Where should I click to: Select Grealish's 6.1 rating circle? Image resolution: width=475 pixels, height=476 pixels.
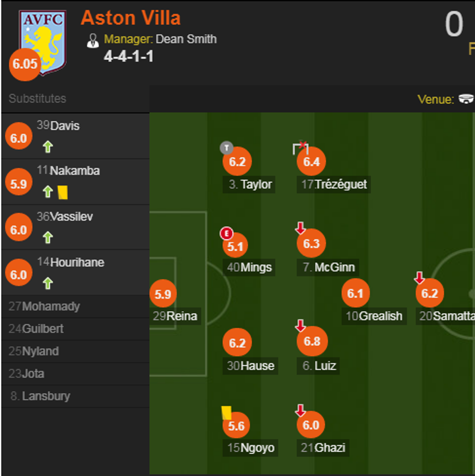[x=356, y=293]
